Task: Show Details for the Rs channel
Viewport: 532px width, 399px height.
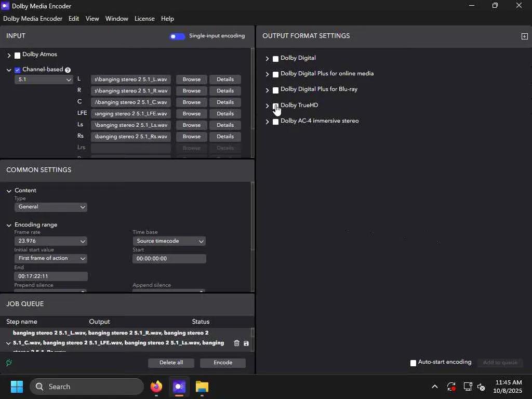Action: coord(225,137)
